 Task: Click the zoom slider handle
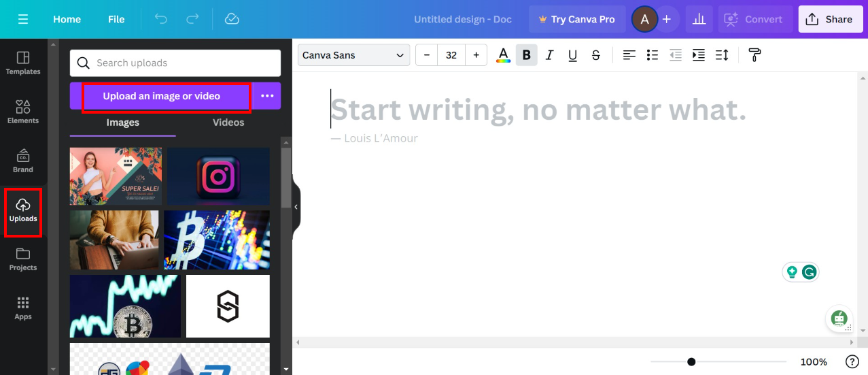pyautogui.click(x=691, y=361)
